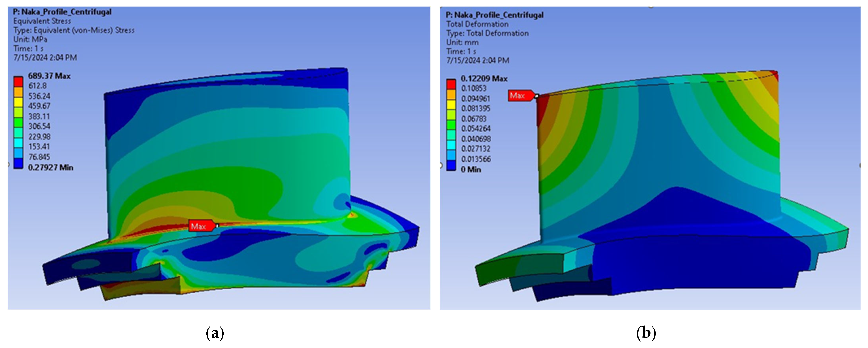Click the yellow swatch in stress legend
The image size is (868, 348).
(x=18, y=102)
